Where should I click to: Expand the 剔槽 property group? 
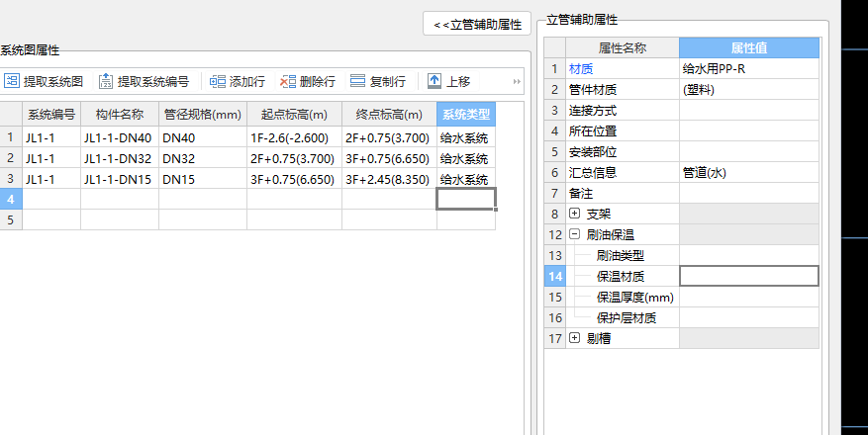click(575, 338)
